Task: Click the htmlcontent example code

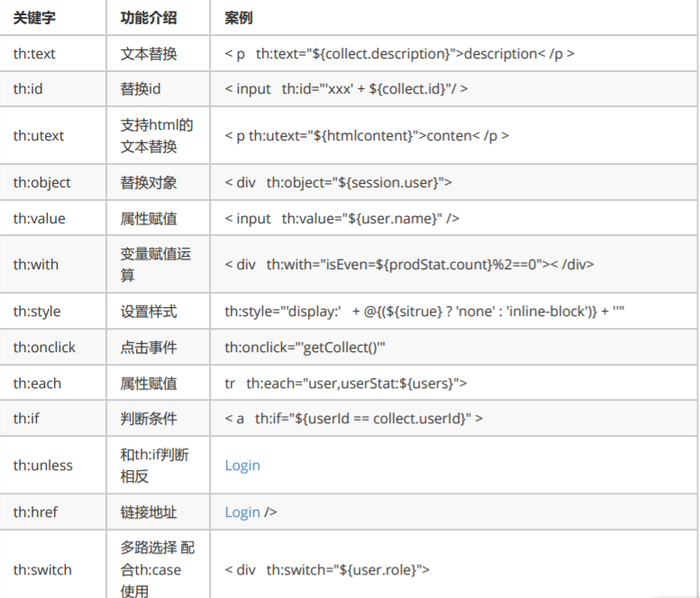Action: [x=367, y=136]
